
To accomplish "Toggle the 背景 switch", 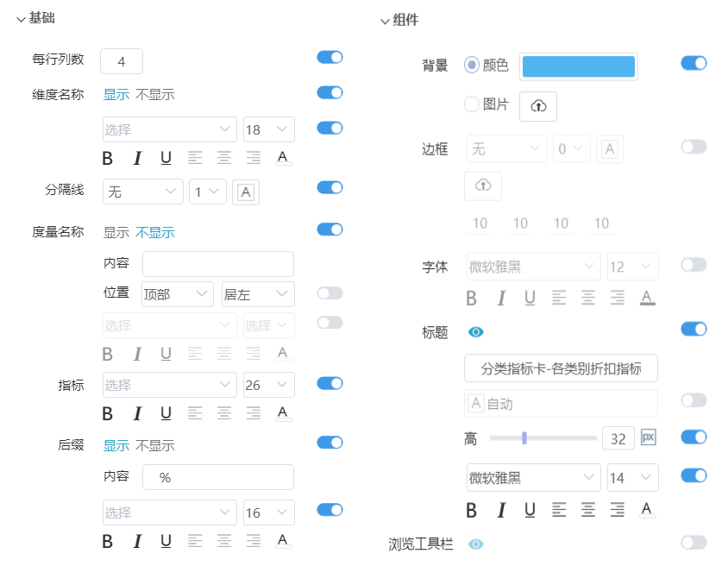I will click(693, 63).
